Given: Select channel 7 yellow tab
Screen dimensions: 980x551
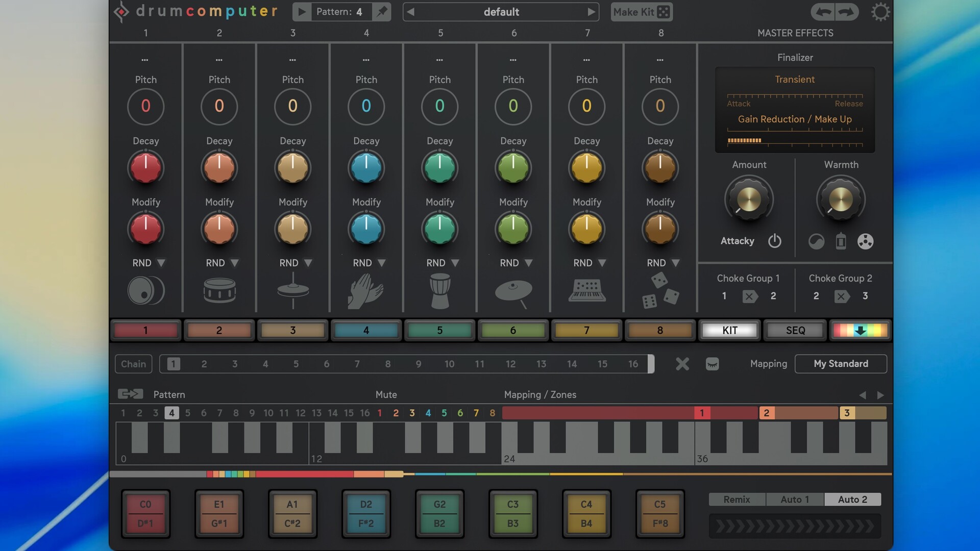Looking at the screenshot, I should 586,330.
